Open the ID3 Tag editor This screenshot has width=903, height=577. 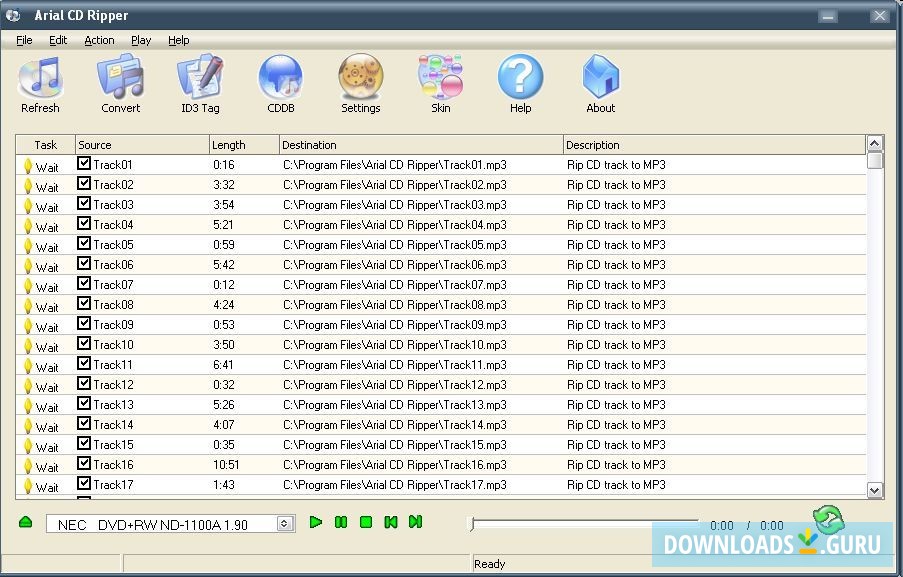pyautogui.click(x=200, y=77)
